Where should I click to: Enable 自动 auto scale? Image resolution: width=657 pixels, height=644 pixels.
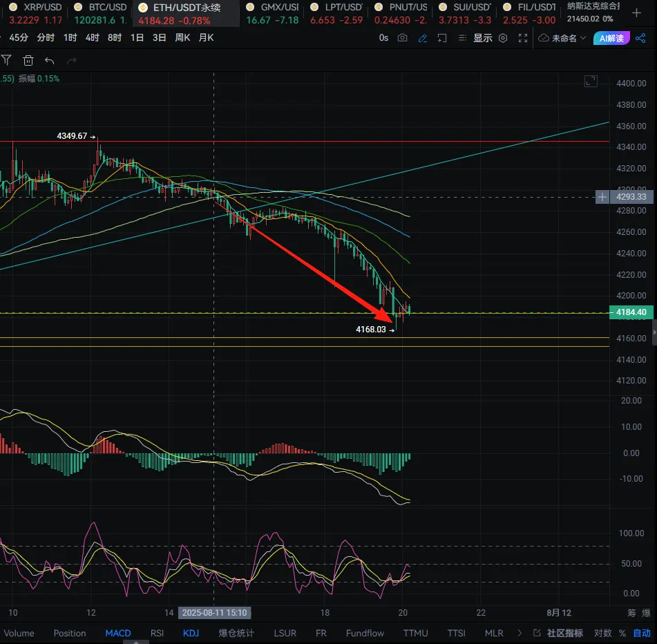coord(642,633)
